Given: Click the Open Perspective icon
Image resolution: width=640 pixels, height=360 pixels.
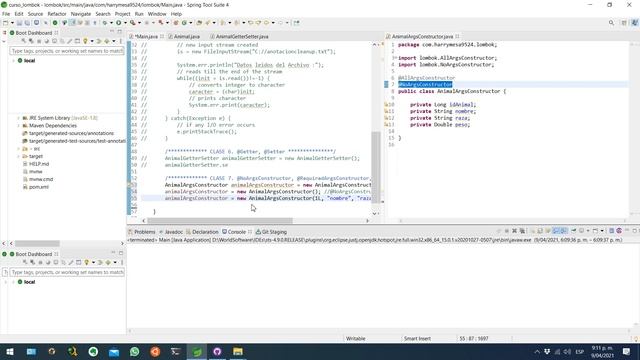Looking at the screenshot, I should point(624,23).
